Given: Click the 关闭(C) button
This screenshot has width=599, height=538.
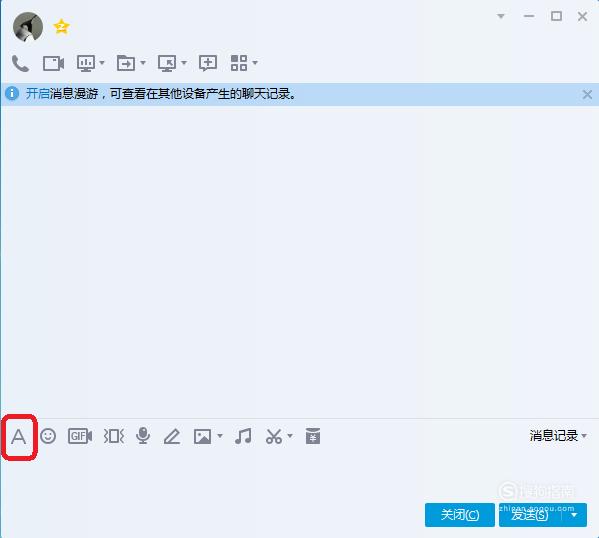Looking at the screenshot, I should [460, 515].
